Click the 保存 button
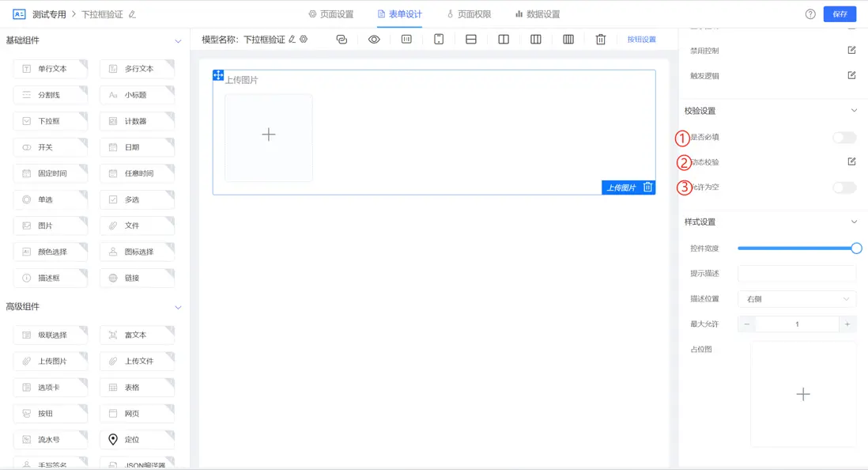 [840, 13]
